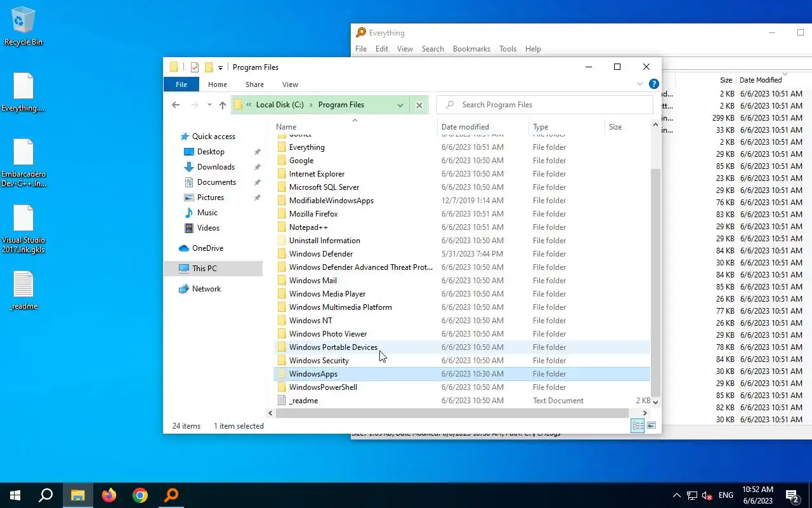The image size is (812, 508).
Task: Open Pictures in the navigation pane
Action: pos(210,197)
